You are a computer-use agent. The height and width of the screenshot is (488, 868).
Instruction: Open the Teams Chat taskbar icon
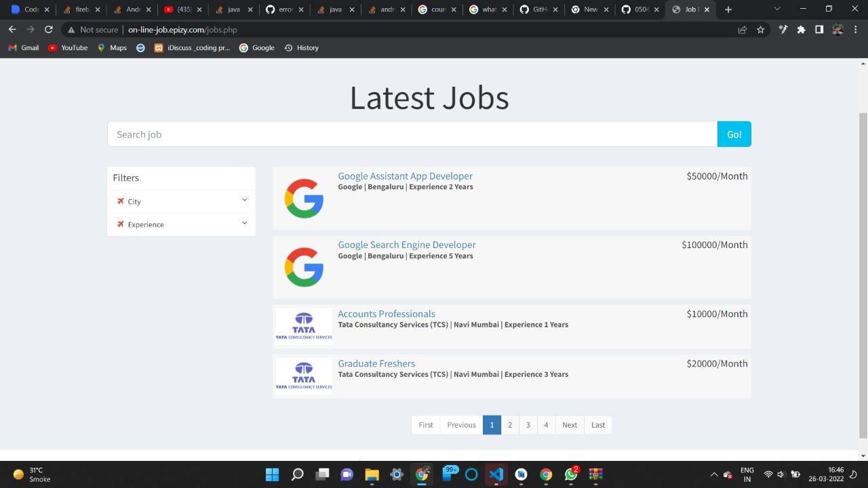(347, 474)
